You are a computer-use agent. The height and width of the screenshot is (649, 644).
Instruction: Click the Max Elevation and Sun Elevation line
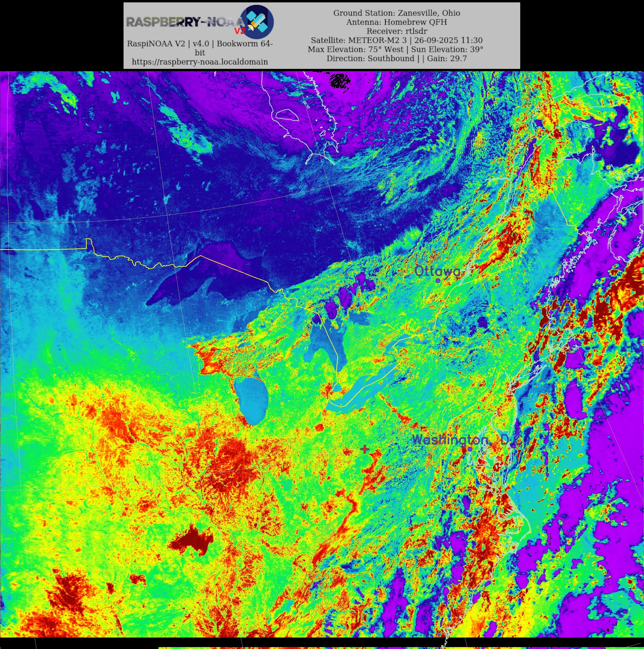[395, 49]
